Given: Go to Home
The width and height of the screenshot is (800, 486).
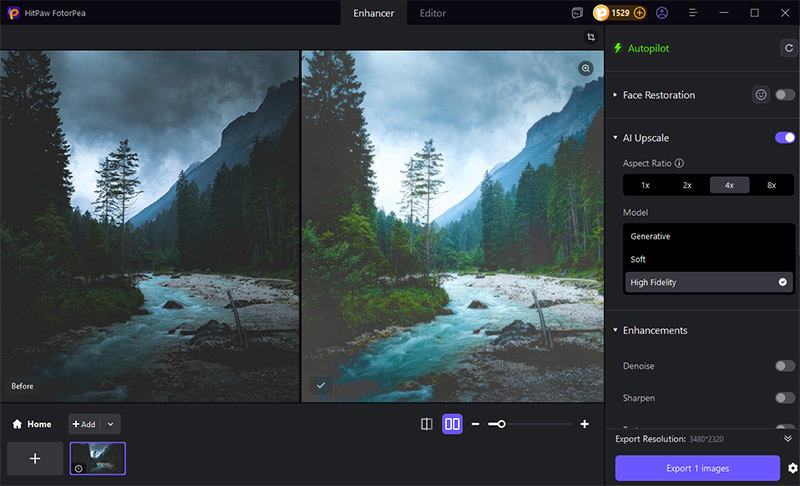Looking at the screenshot, I should click(32, 424).
